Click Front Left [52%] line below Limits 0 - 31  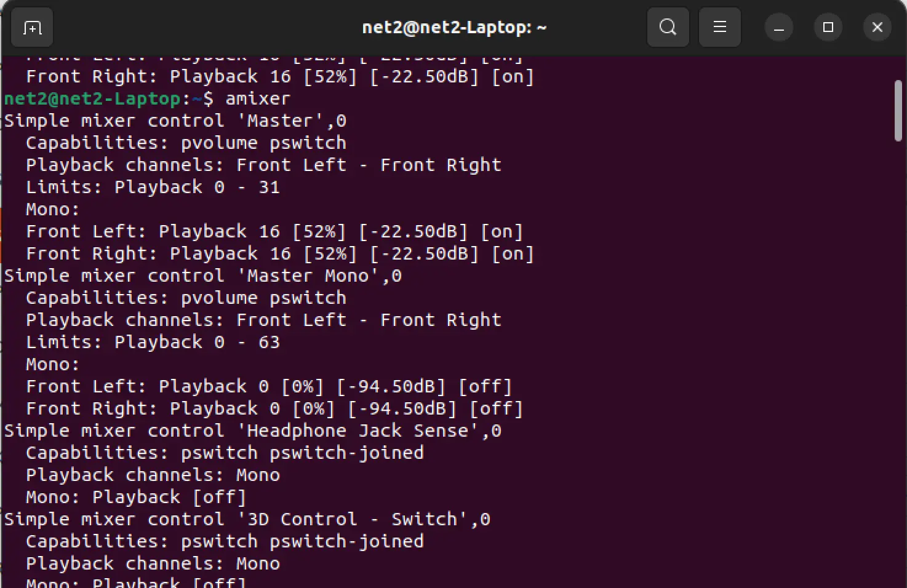click(274, 231)
